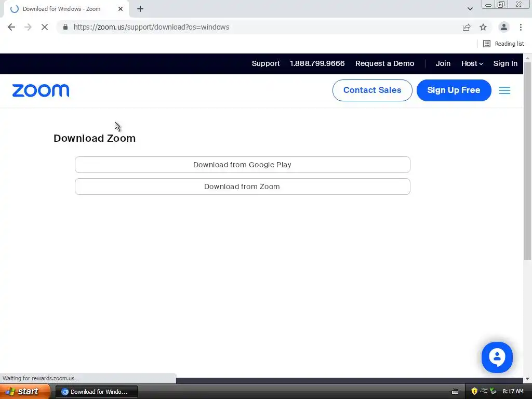Choose Download from Zoom

click(242, 187)
